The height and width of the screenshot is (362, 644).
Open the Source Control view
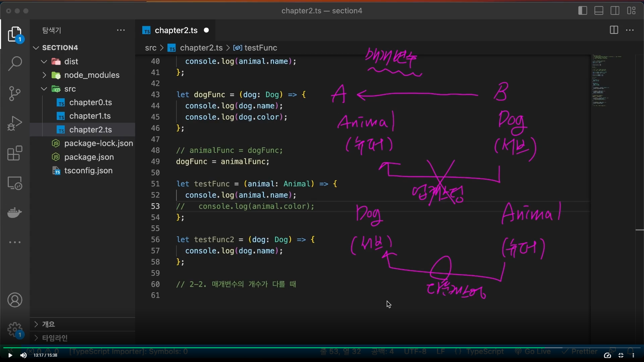[15, 94]
